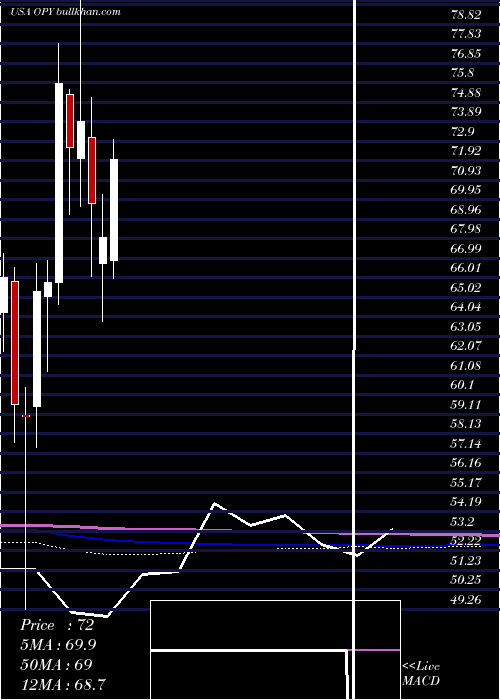Click the 71.92 price axis label
Viewport: 500px width, 700px height.
point(466,151)
